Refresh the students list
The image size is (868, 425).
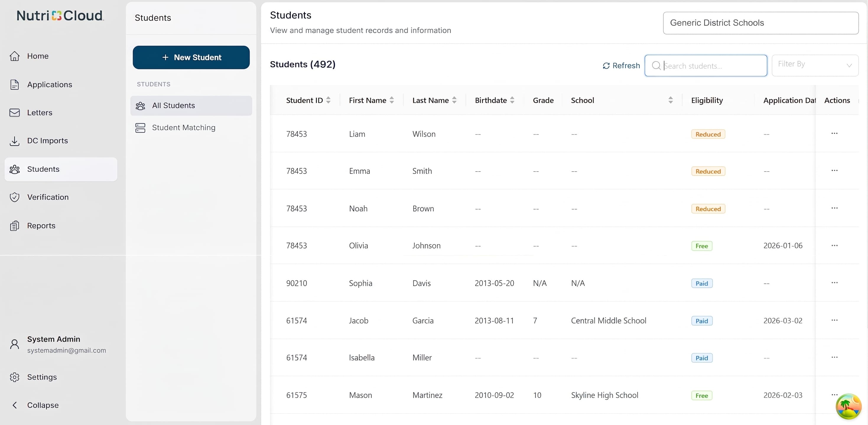[x=621, y=66]
